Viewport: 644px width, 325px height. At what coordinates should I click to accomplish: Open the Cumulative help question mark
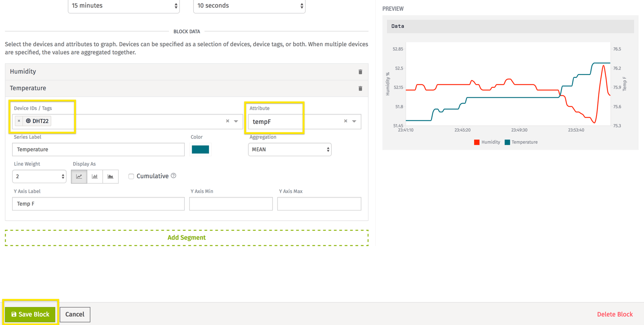point(173,176)
